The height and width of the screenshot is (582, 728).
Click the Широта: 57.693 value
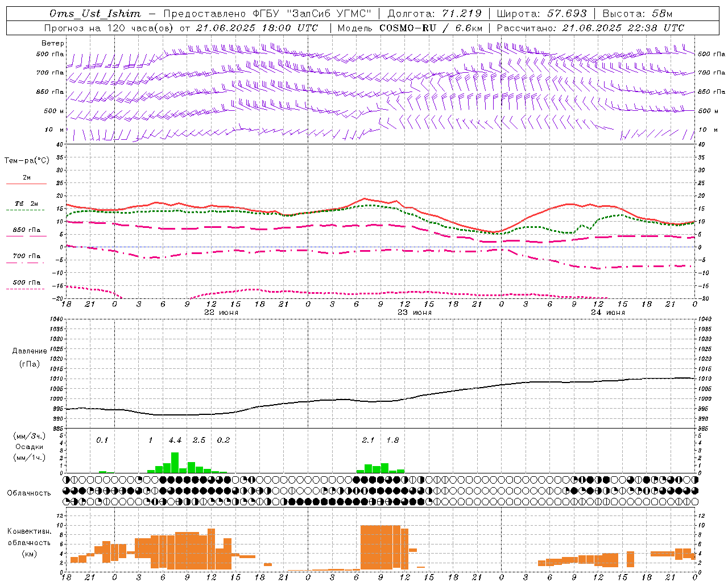pos(541,14)
